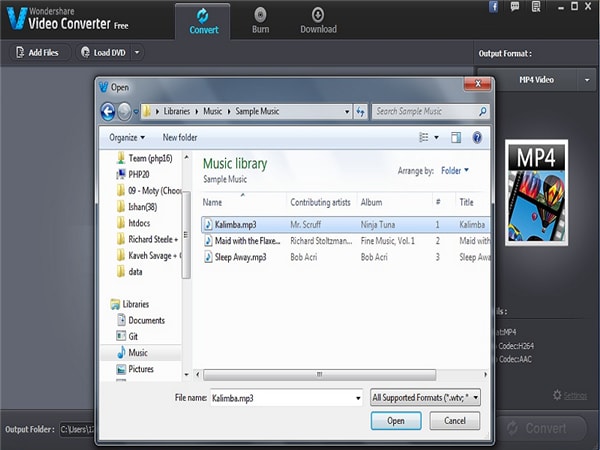Open the Arrange by Folder dropdown
The width and height of the screenshot is (600, 450).
[x=455, y=171]
